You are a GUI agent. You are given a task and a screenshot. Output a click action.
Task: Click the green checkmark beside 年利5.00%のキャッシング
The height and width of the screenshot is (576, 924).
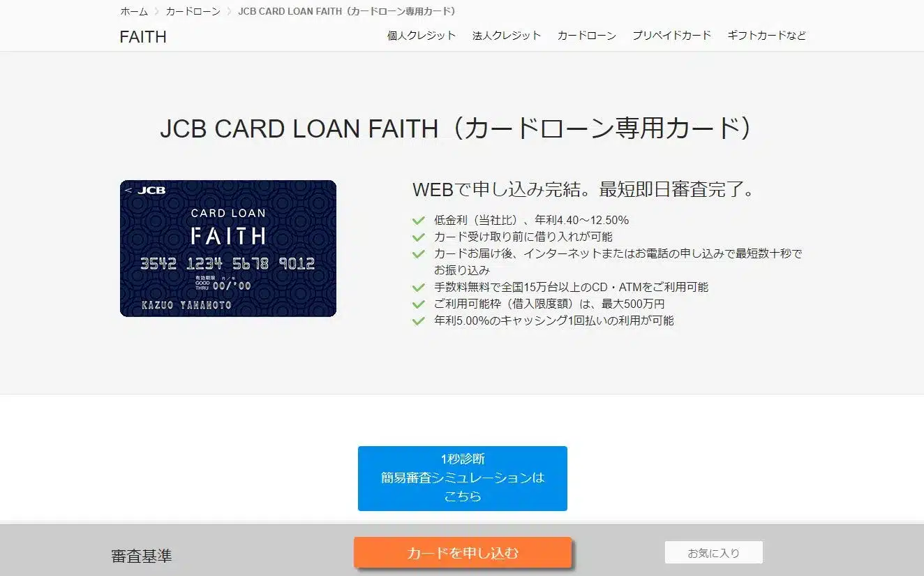(x=419, y=320)
